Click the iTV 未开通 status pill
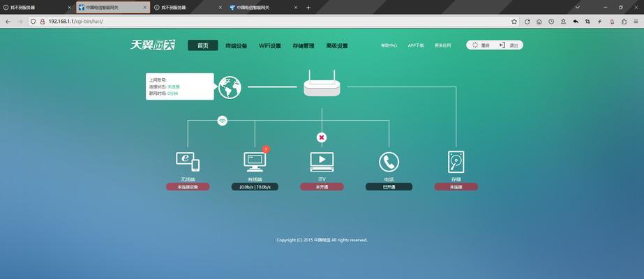The image size is (644, 279). 322,187
